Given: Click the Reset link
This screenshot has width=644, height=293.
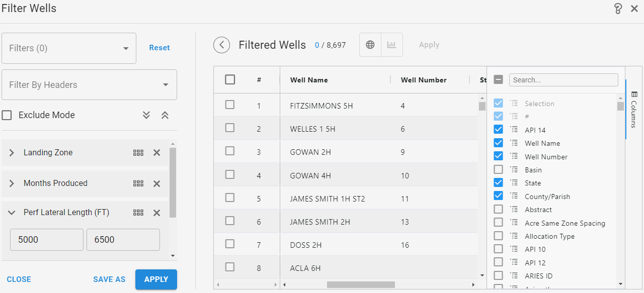Looking at the screenshot, I should 159,48.
